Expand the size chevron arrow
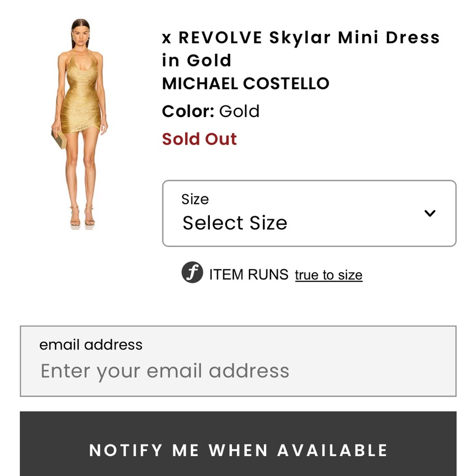 (430, 213)
